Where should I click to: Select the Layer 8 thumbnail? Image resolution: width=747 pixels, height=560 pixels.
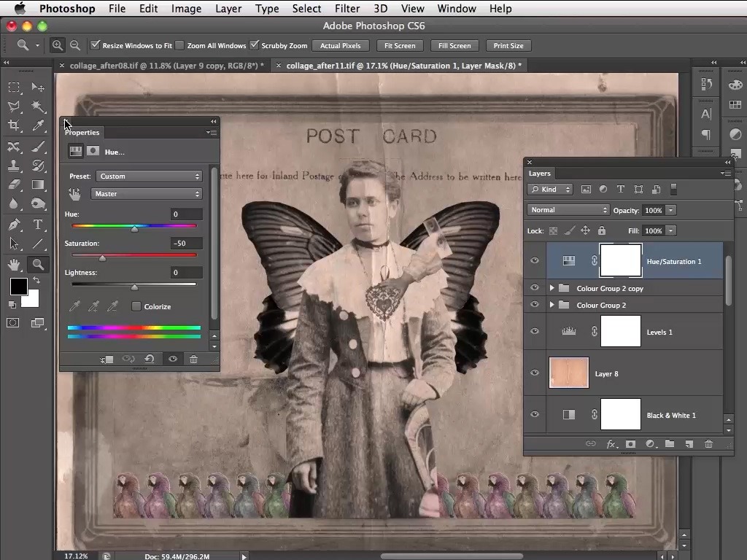[568, 373]
